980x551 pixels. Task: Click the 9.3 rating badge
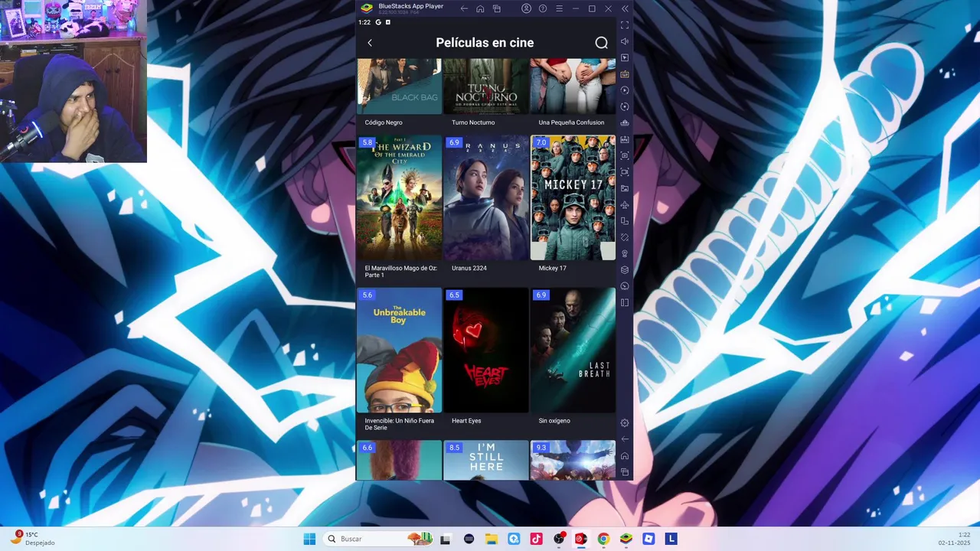click(x=541, y=448)
